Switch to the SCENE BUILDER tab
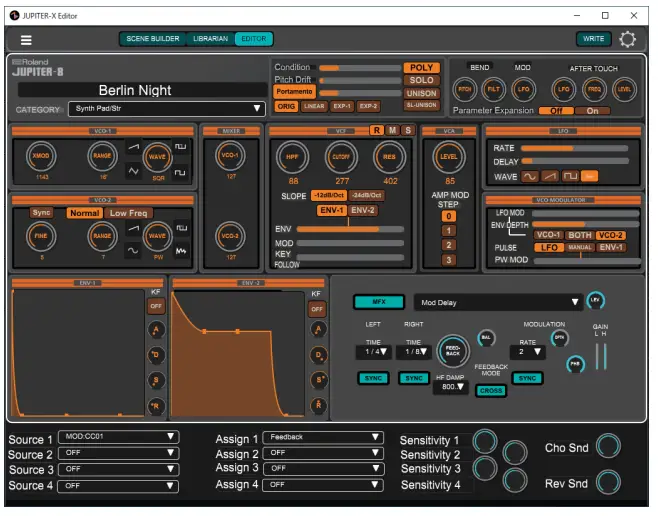This screenshot has height=516, width=658. [153, 39]
